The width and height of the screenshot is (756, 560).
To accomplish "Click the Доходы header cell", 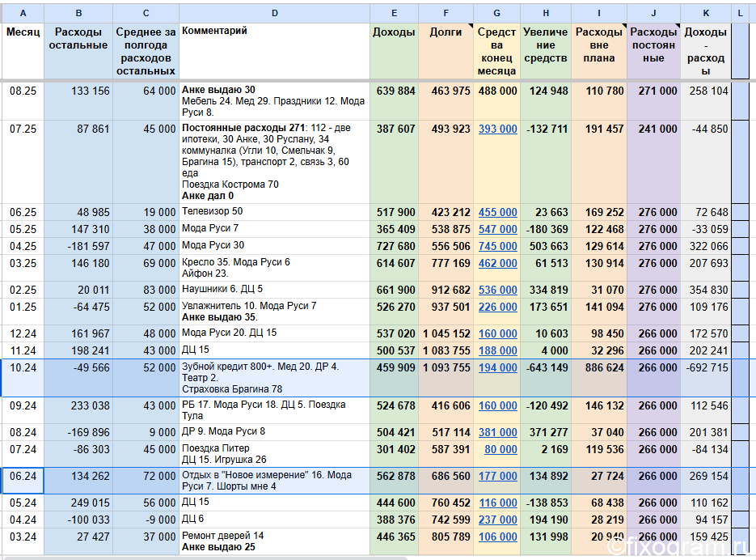I will click(394, 51).
